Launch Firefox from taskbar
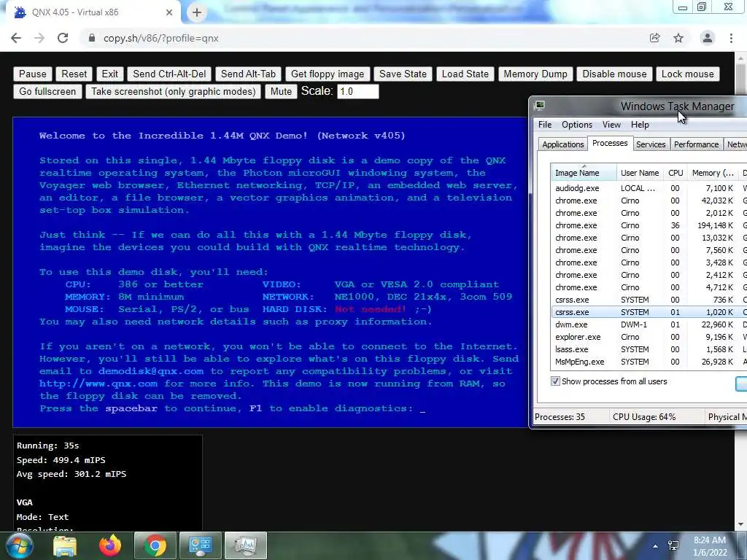The width and height of the screenshot is (747, 560). pos(110,545)
